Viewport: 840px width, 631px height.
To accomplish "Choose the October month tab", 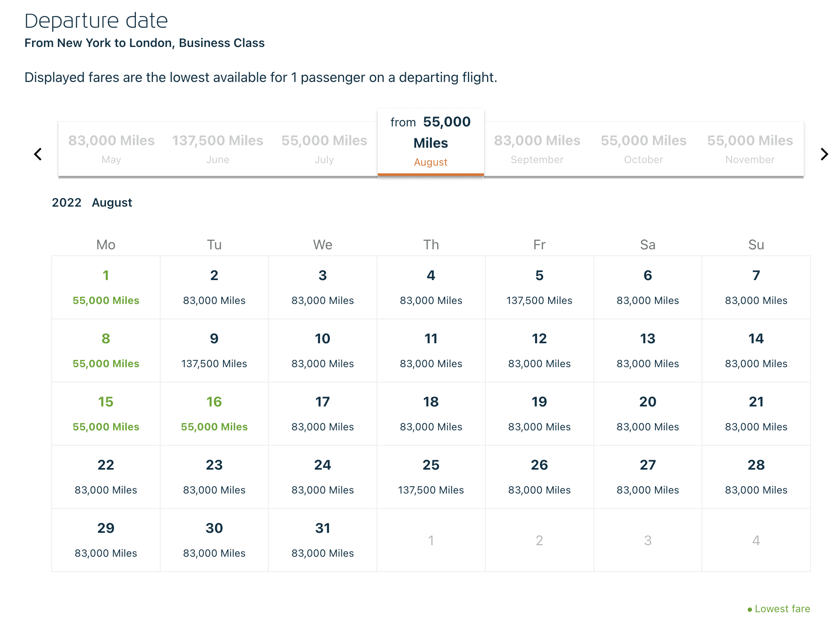I will (x=643, y=149).
